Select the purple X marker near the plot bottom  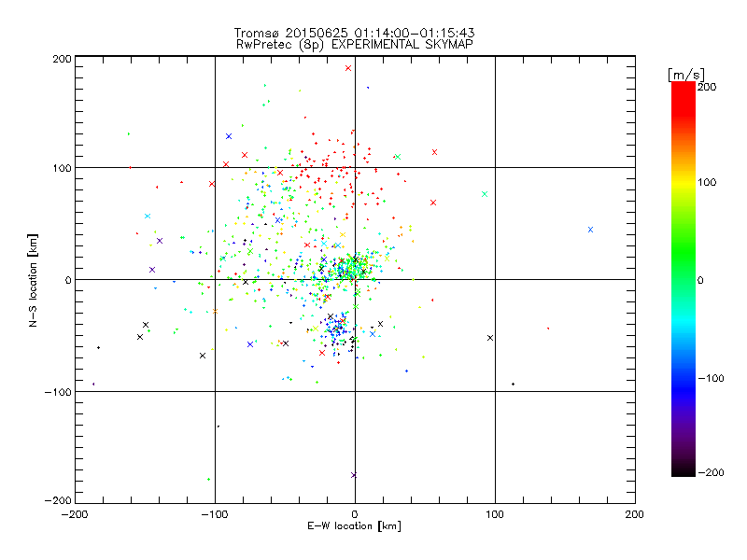[354, 475]
